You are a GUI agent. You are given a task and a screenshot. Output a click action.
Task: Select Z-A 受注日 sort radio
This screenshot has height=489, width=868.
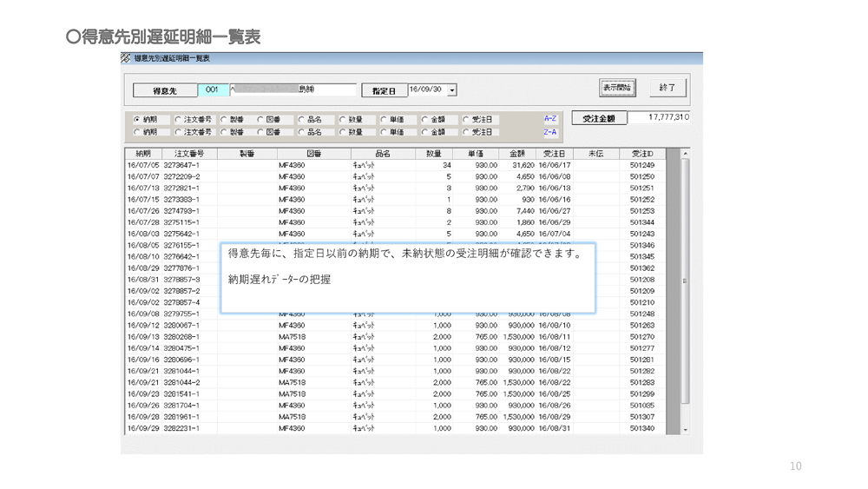(x=465, y=132)
